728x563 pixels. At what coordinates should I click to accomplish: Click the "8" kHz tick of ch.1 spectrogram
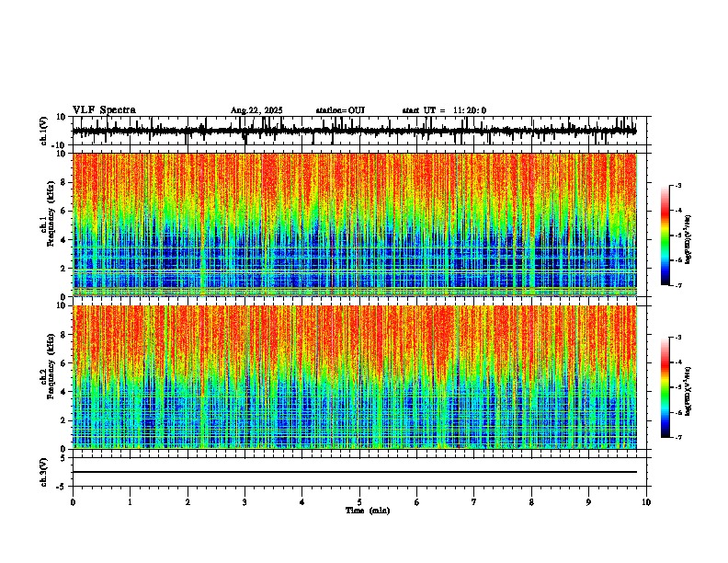point(64,182)
